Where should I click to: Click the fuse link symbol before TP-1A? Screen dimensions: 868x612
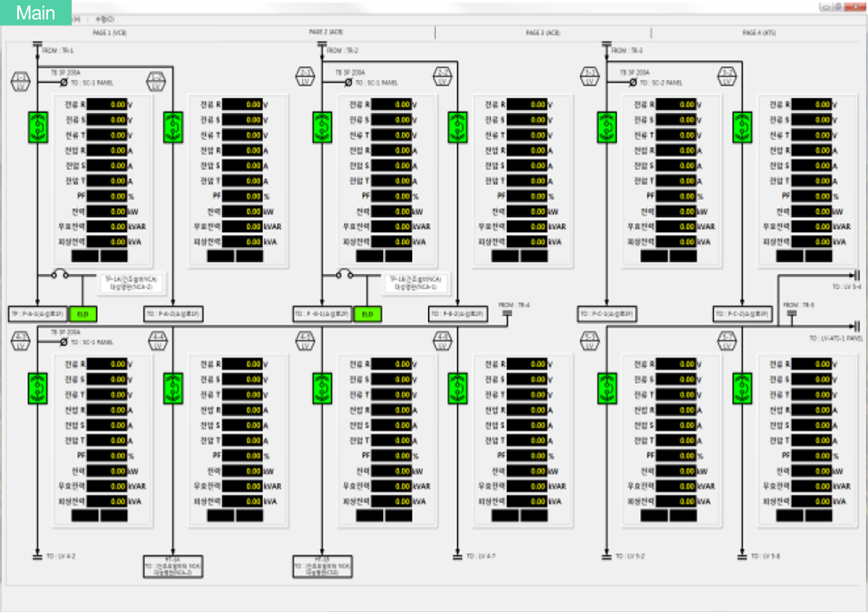click(x=60, y=273)
